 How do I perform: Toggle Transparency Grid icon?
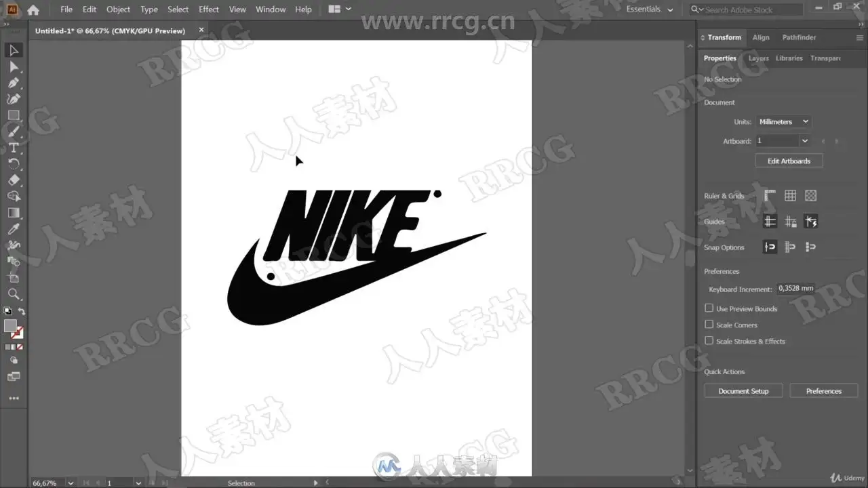tap(810, 196)
